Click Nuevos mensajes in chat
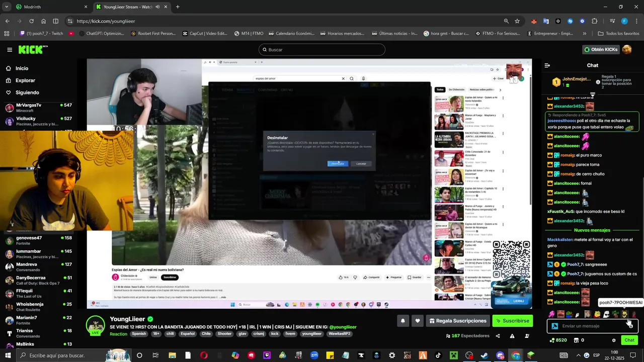Screen dimensions: 644x362 (592, 230)
